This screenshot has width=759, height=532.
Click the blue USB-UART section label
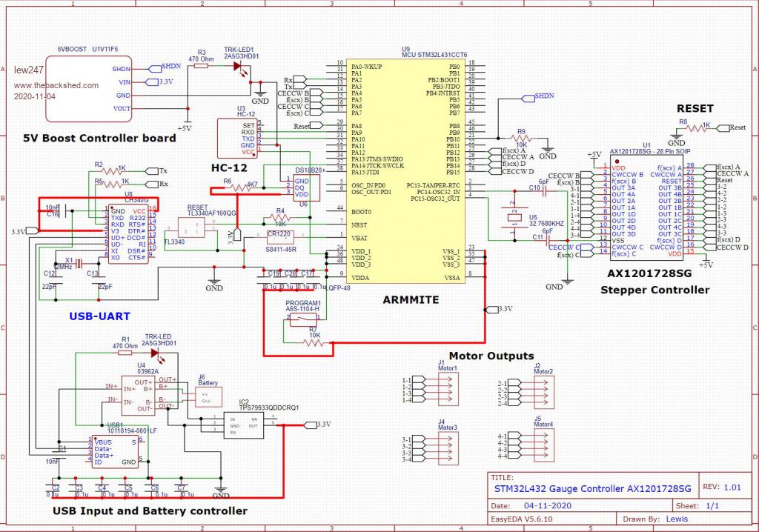click(x=99, y=316)
